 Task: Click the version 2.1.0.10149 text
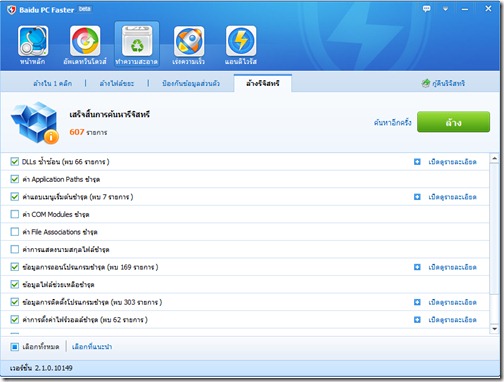tap(41, 368)
